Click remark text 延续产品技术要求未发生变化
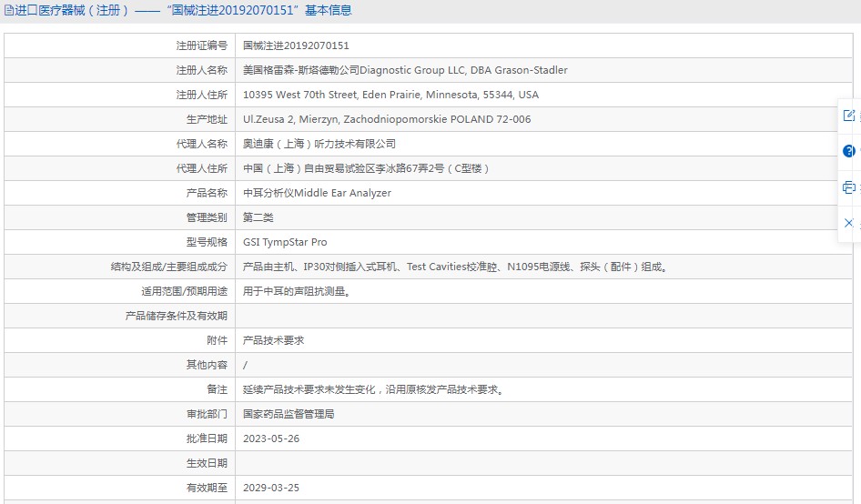Viewport: 861px width, 504px height. click(309, 389)
